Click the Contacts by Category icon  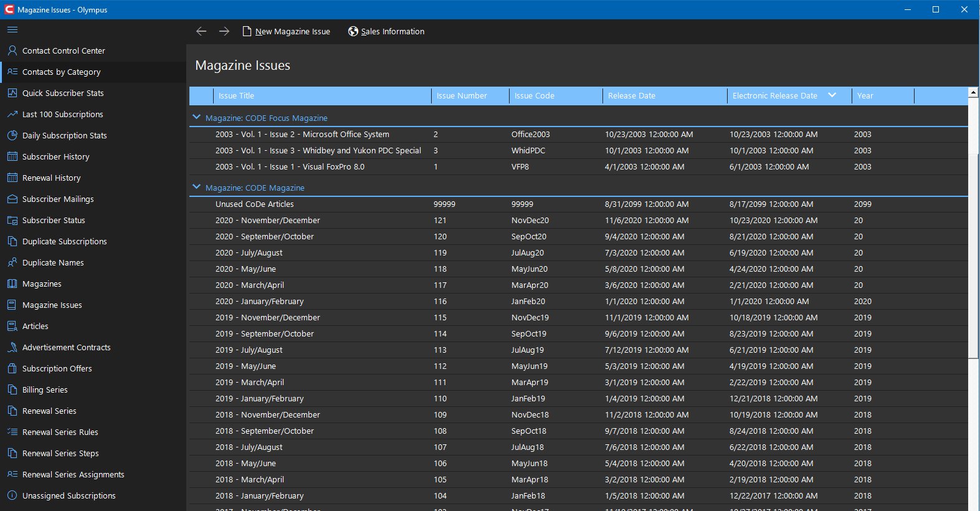12,72
